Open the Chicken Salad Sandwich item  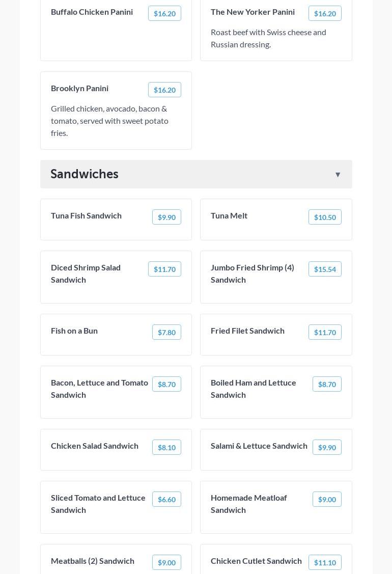tap(95, 446)
